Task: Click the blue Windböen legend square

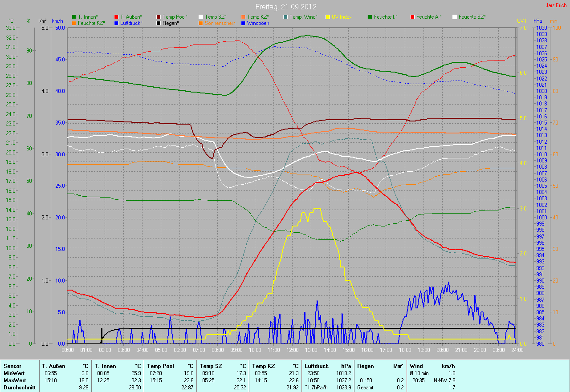Action: (243, 23)
